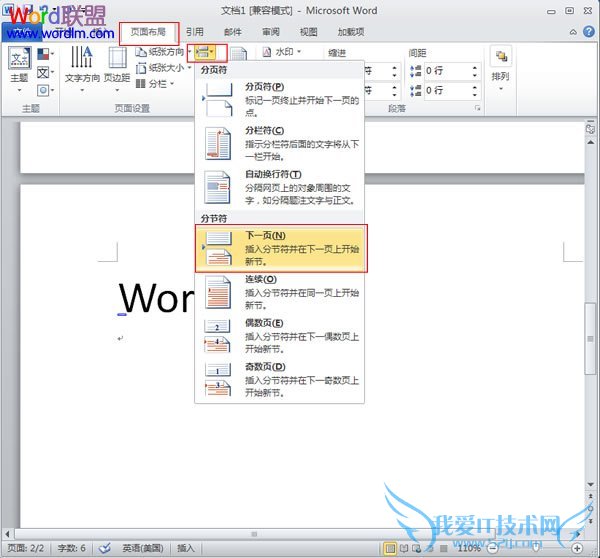Click the zoom out minus button
The width and height of the screenshot is (600, 558).
[x=493, y=548]
